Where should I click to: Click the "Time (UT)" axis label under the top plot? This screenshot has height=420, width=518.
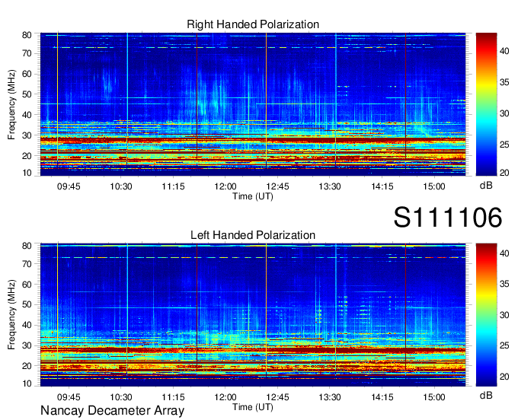tap(253, 196)
